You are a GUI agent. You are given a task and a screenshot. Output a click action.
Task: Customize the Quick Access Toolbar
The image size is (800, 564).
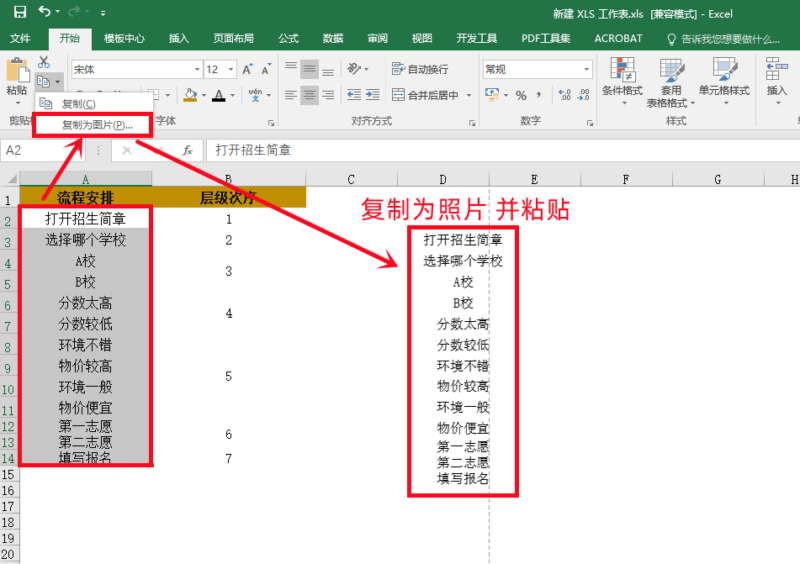[x=103, y=13]
